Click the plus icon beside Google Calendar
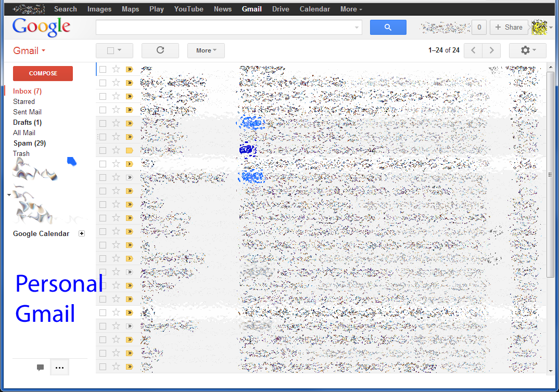 (82, 233)
